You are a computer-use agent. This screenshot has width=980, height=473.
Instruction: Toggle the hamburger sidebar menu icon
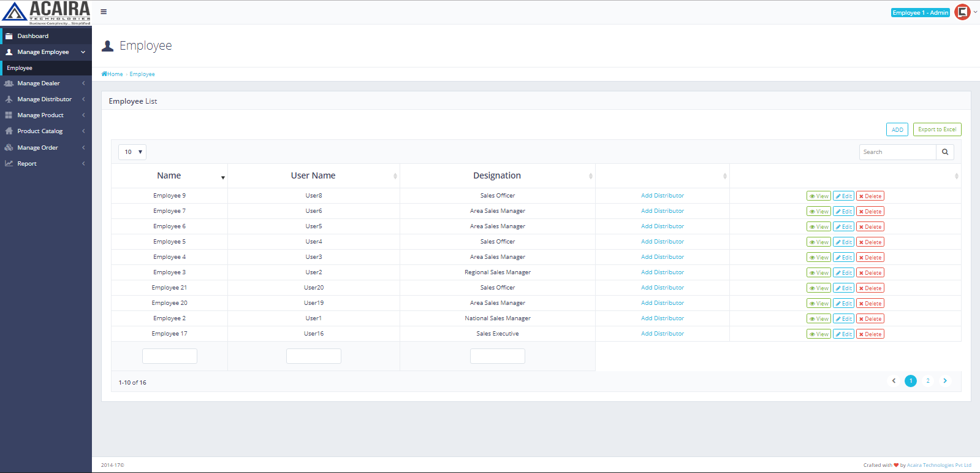[x=104, y=12]
